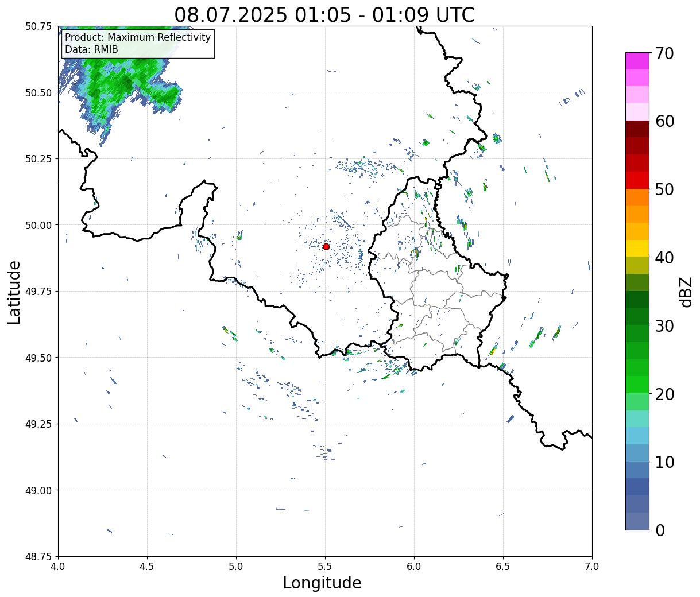Click the latitude tick label 50.75
This screenshot has height=597, width=700.
38,26
